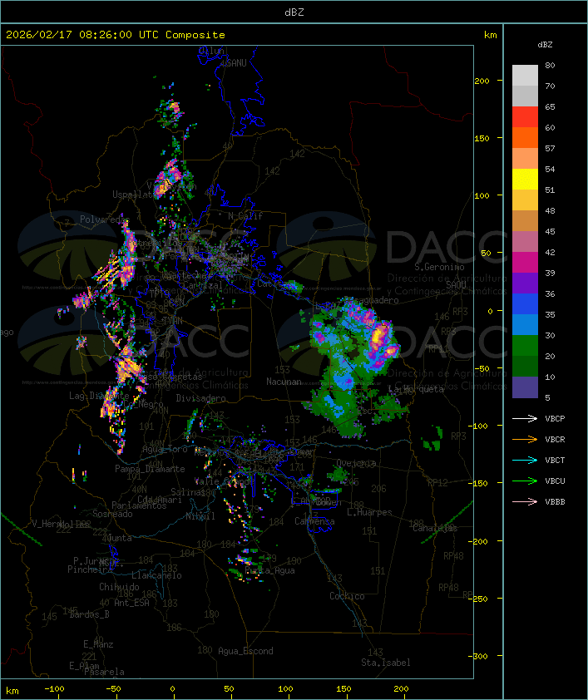This screenshot has width=588, height=700.
Task: Click the N_Calif place label
Action: [x=245, y=216]
